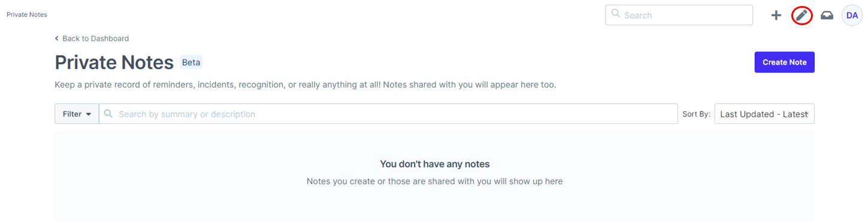Click the Create Note button
This screenshot has height=224, width=868.
coord(784,62)
